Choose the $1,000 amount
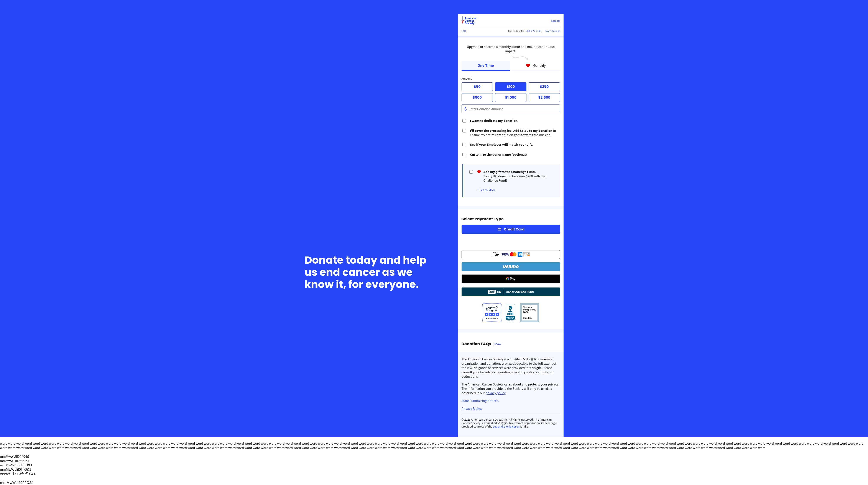This screenshot has width=868, height=485. tap(510, 97)
